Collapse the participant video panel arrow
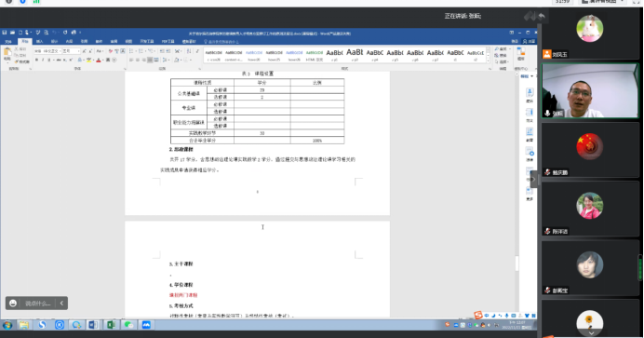Screen dimensions: 644x338 click(x=533, y=179)
